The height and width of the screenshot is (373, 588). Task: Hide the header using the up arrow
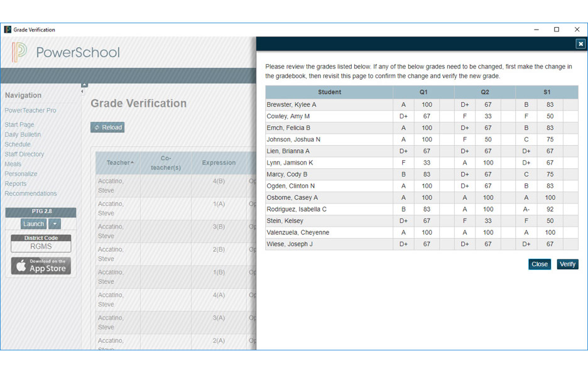tap(85, 85)
